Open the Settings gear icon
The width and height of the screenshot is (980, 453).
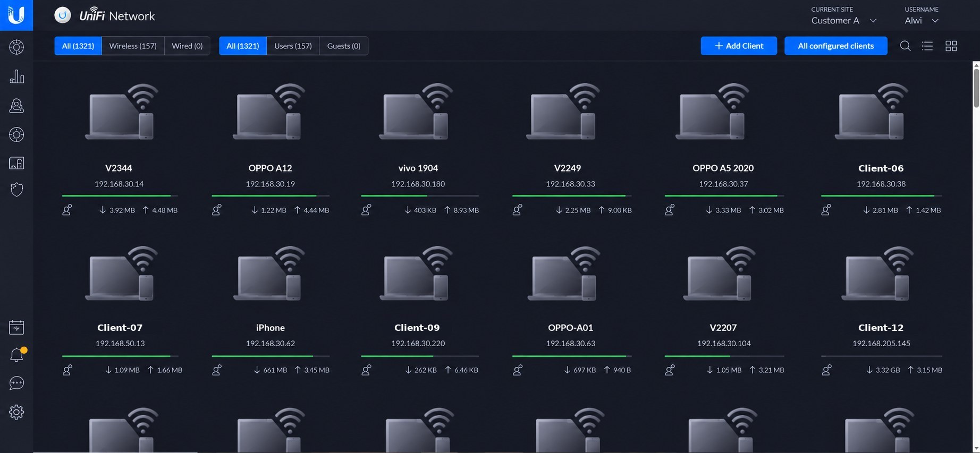pyautogui.click(x=16, y=412)
